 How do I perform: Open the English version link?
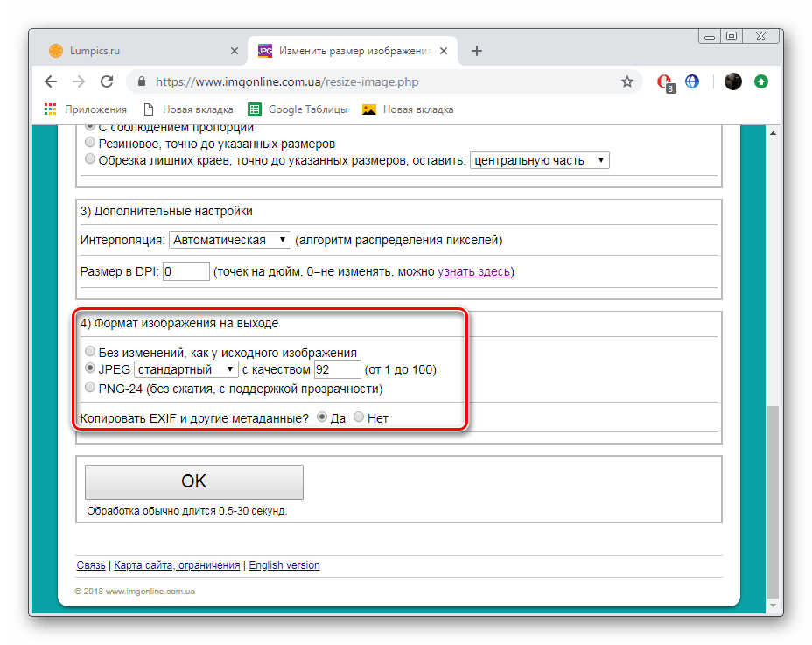[283, 564]
